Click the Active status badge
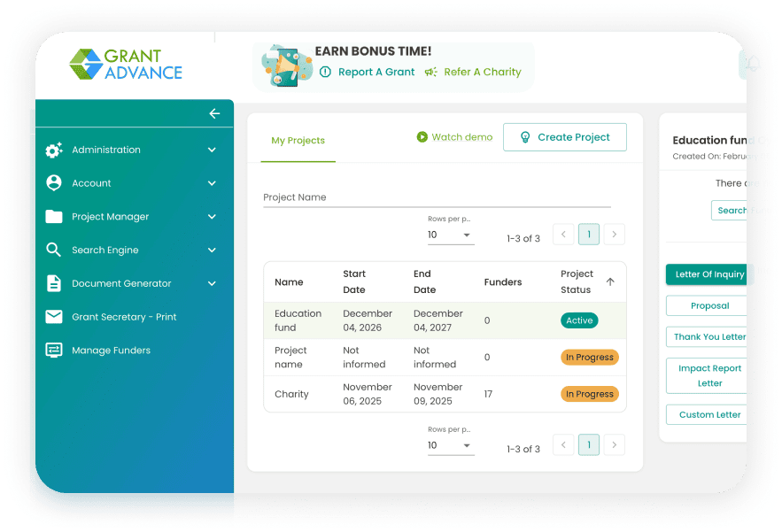Viewport: 782px width, 532px height. [x=579, y=320]
